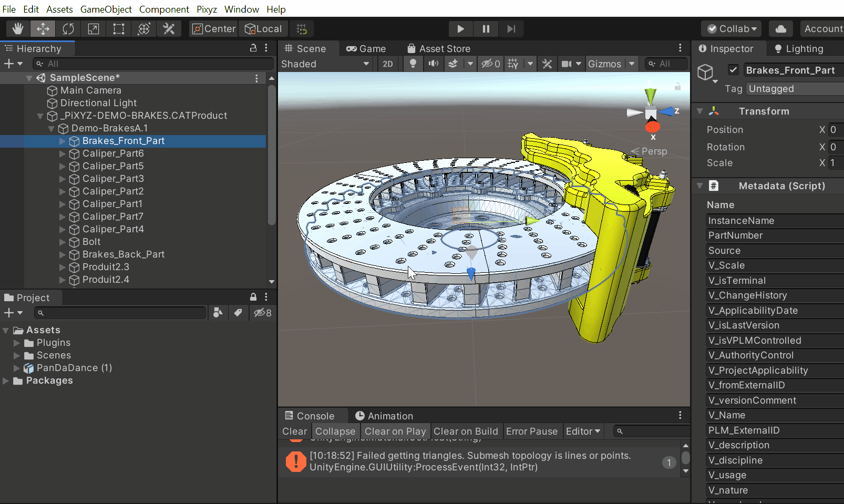Toggle scene audio speaker icon

pyautogui.click(x=433, y=64)
